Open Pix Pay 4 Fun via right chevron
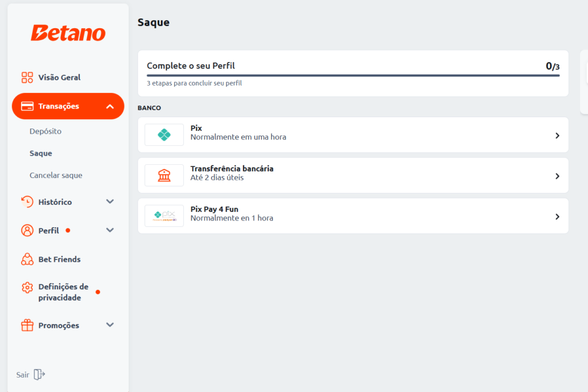The image size is (588, 392). click(x=557, y=216)
